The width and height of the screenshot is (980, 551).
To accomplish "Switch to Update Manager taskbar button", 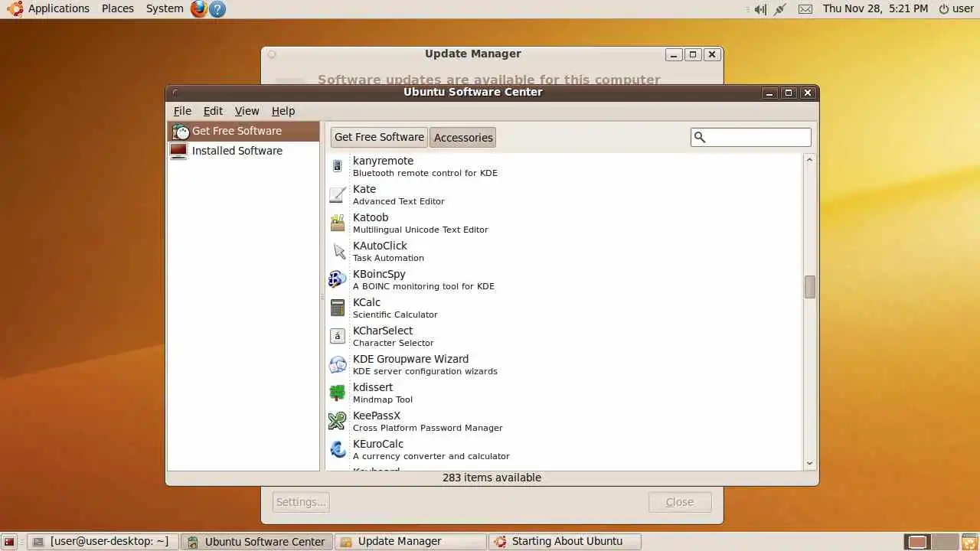I will pyautogui.click(x=410, y=541).
